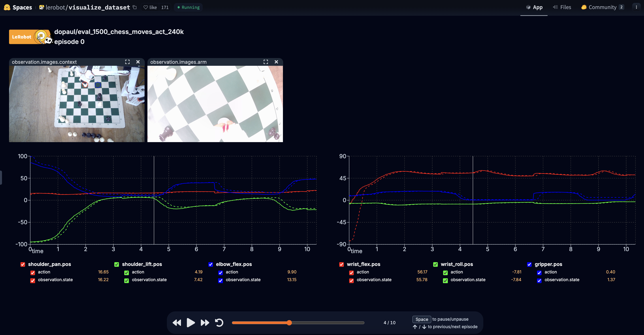Expand the left sidebar handle

[x=1, y=177]
